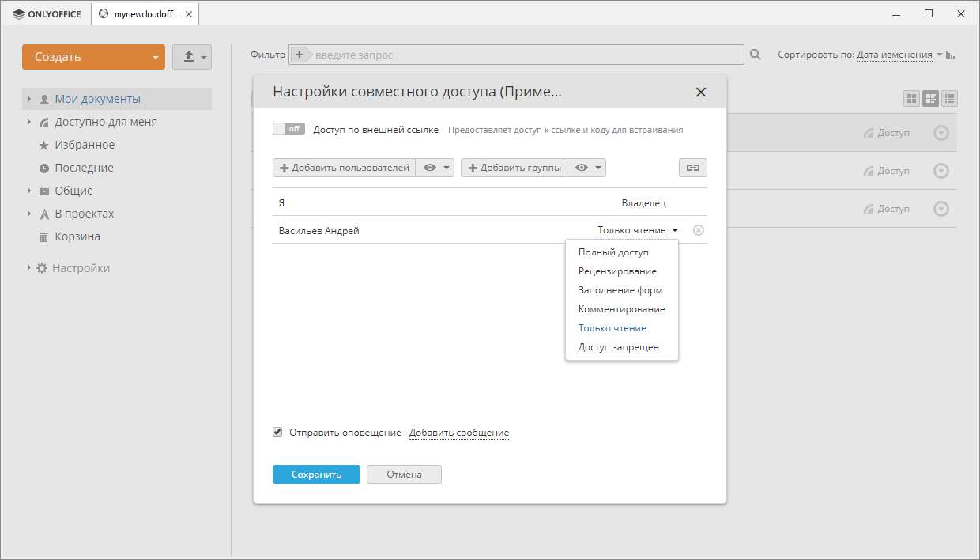The image size is (980, 560).
Task: Select Заполнение форм from the menu
Action: (x=622, y=290)
